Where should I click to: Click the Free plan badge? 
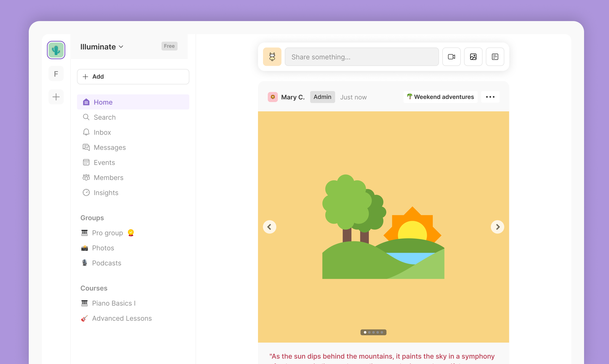pyautogui.click(x=169, y=46)
